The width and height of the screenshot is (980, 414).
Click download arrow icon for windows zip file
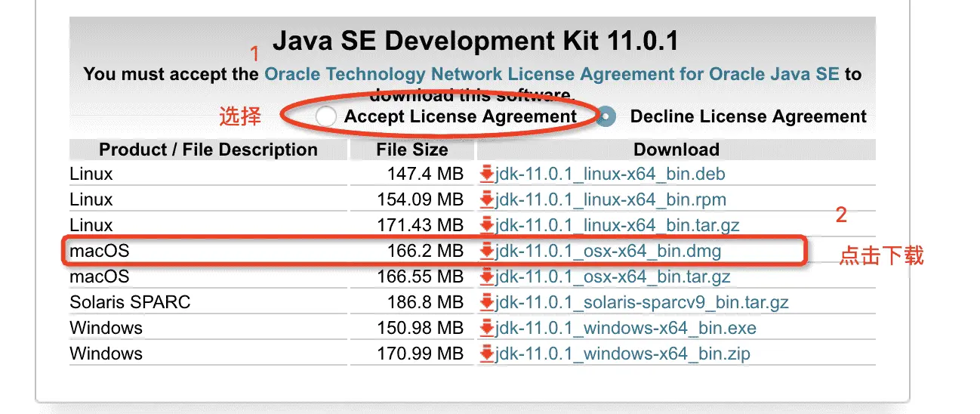pyautogui.click(x=487, y=354)
